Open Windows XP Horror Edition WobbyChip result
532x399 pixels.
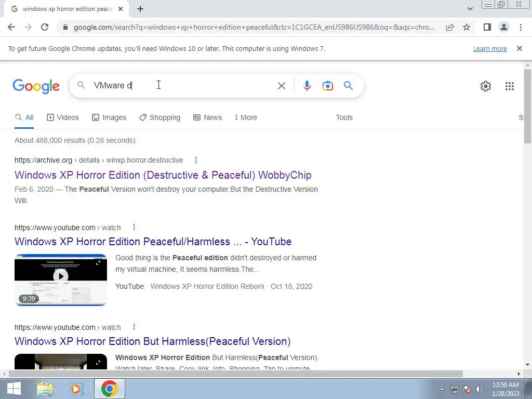point(163,175)
